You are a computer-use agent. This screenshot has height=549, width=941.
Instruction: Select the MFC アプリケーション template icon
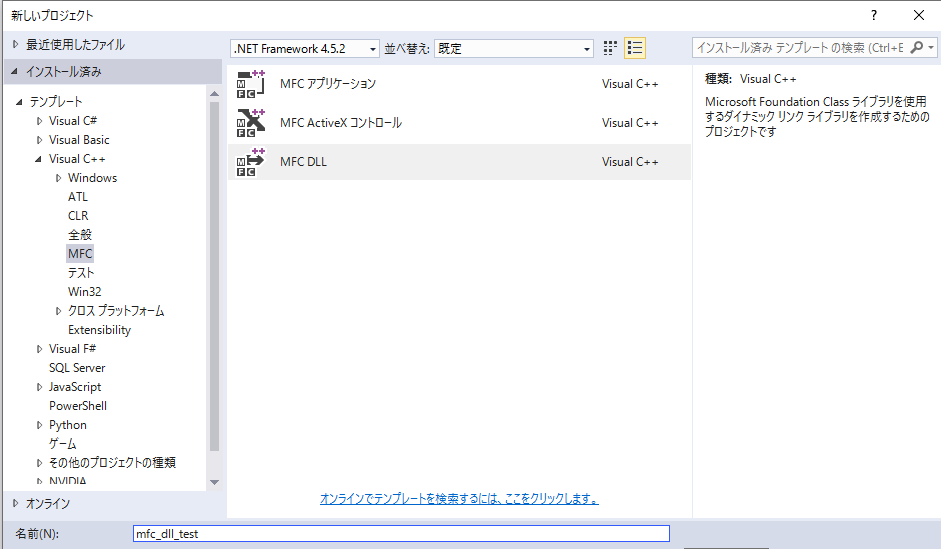click(250, 84)
